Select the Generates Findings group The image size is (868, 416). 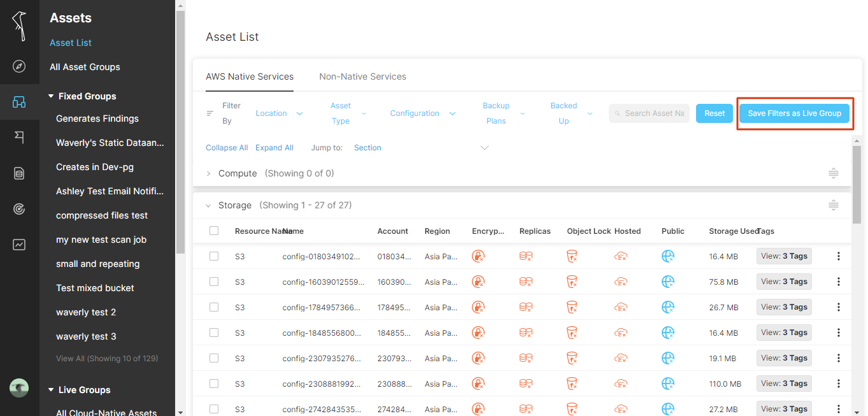97,118
